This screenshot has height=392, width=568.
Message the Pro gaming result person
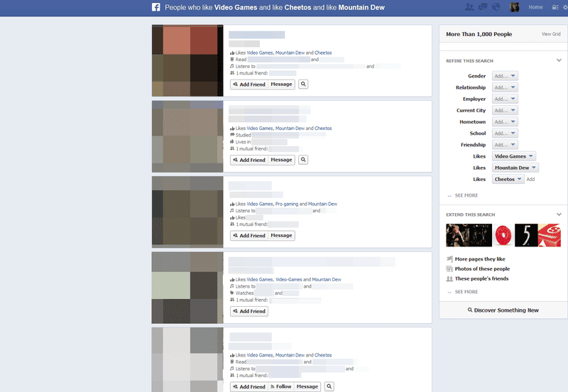pyautogui.click(x=281, y=236)
